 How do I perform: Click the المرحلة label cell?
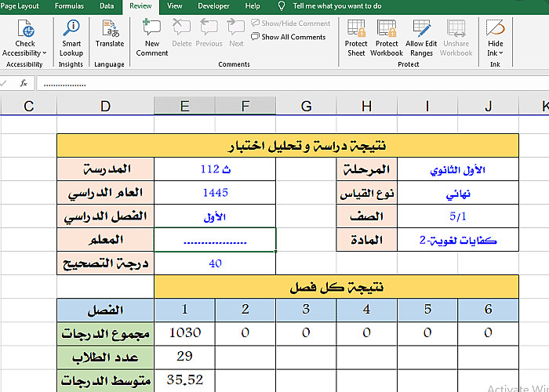coord(367,169)
